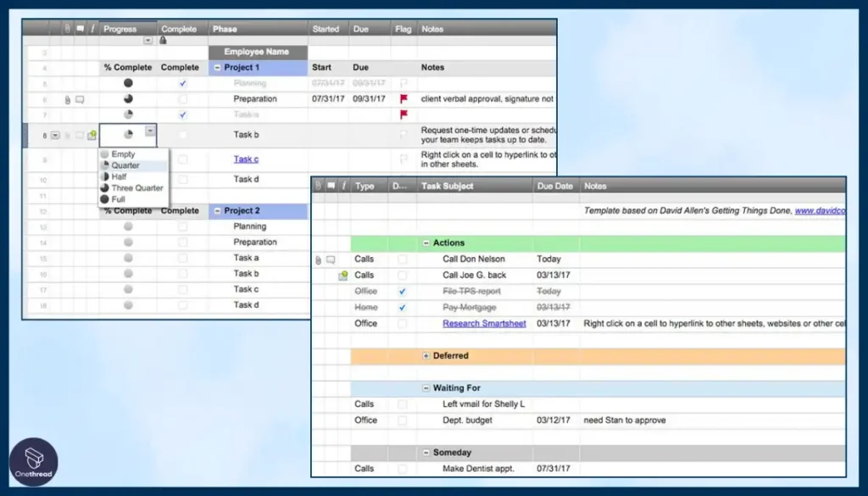Collapse the Project 2 section
This screenshot has width=868, height=496.
pyautogui.click(x=218, y=211)
